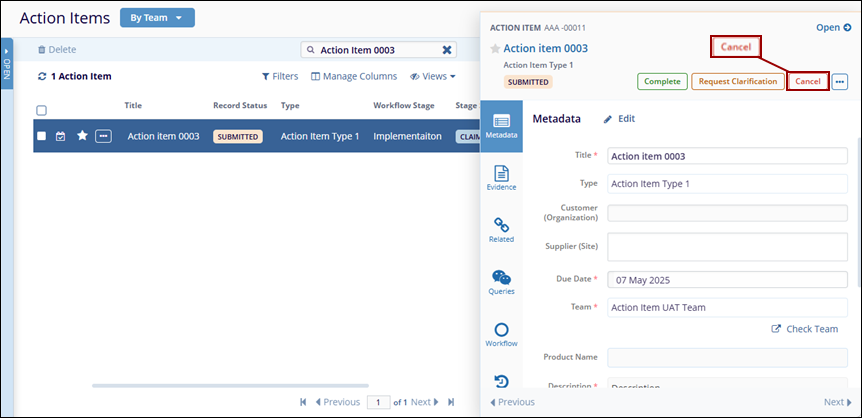862x418 pixels.
Task: Open the Filters option
Action: click(280, 76)
